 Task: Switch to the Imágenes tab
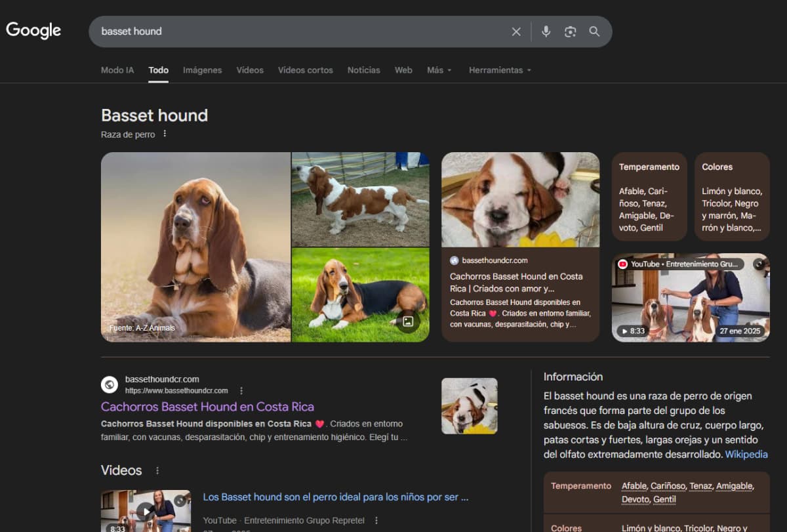pyautogui.click(x=202, y=70)
